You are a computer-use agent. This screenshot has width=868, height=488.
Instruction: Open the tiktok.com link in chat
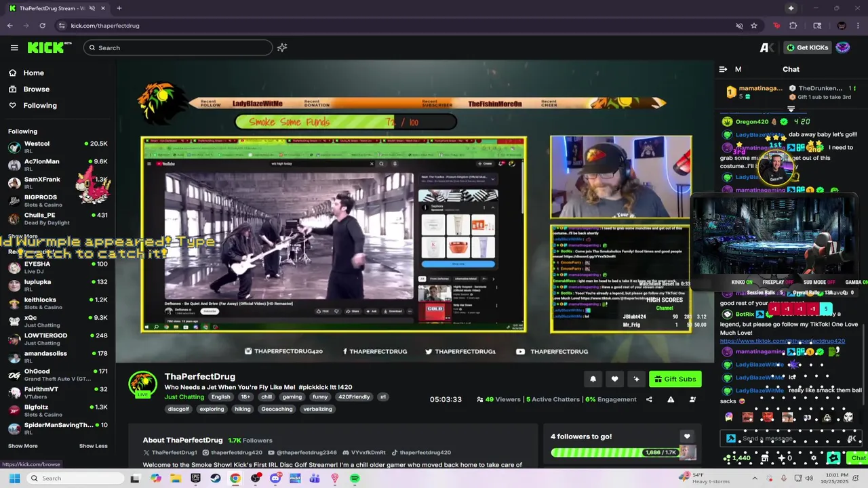pyautogui.click(x=782, y=342)
